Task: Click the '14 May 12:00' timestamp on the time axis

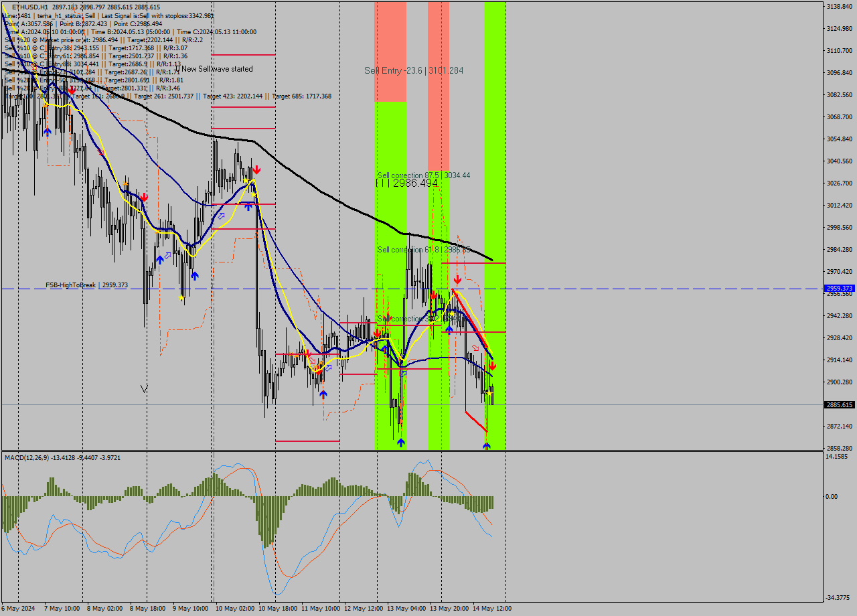Action: [x=491, y=609]
